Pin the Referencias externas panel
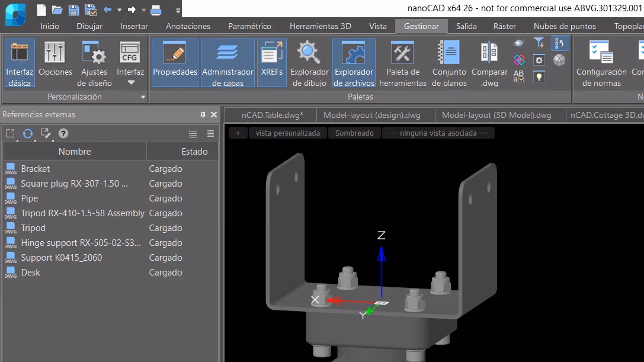644x362 pixels. pos(203,114)
